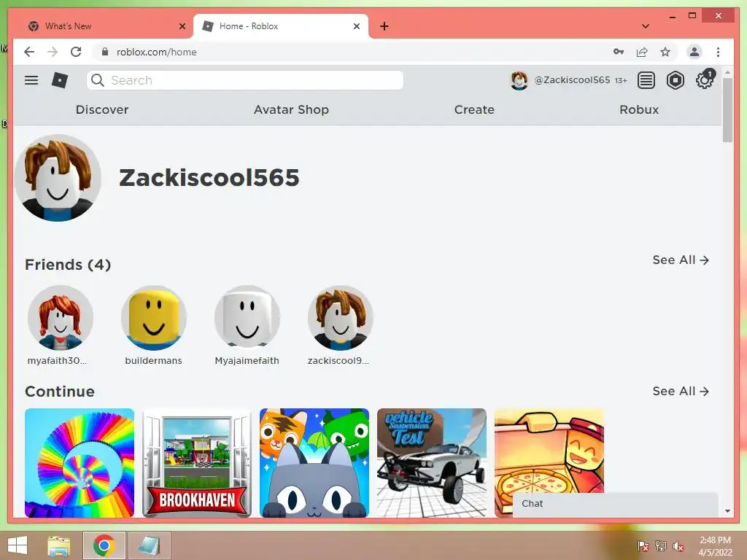
Task: Open the notepad app on the taskbar
Action: coord(149,545)
